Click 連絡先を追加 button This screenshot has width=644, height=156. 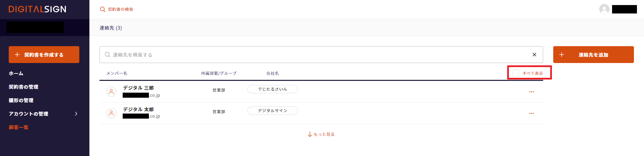(x=593, y=55)
